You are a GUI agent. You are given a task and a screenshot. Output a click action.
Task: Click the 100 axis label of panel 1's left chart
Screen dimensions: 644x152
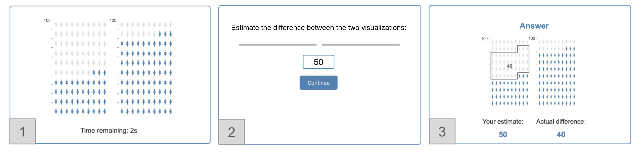[47, 21]
